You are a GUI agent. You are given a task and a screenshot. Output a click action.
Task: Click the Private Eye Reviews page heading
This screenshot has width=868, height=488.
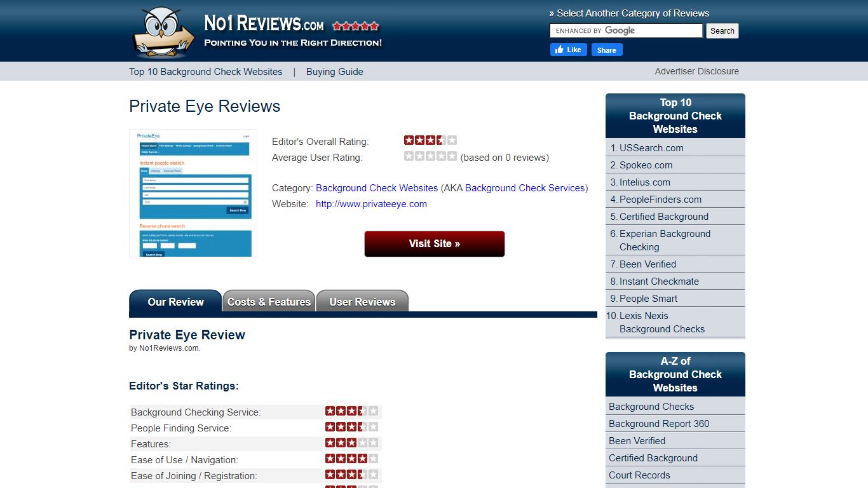(205, 106)
